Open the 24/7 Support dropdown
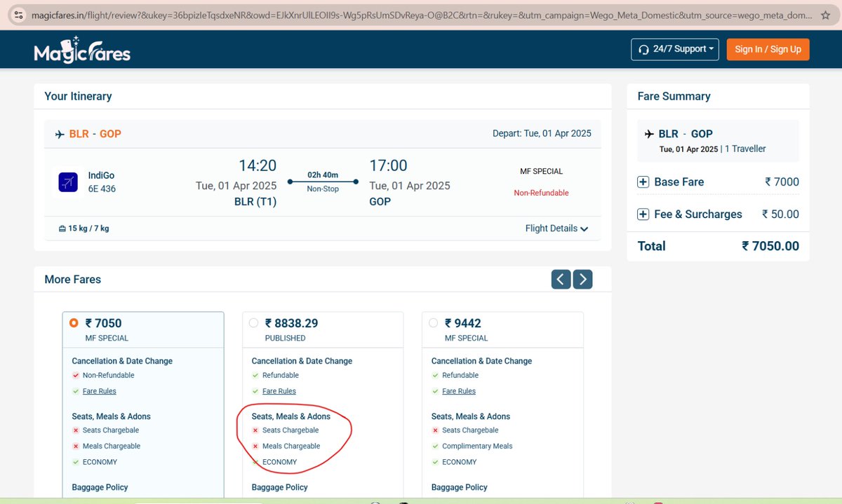The height and width of the screenshot is (504, 842). tap(675, 49)
